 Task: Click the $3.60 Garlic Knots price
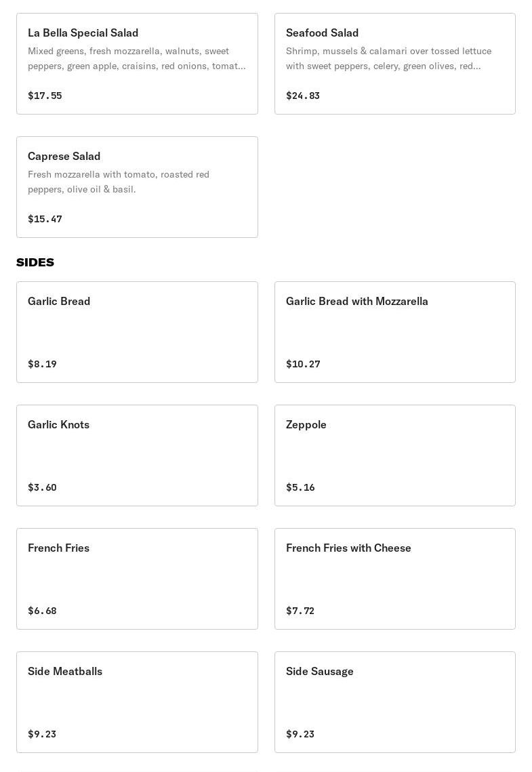(42, 487)
